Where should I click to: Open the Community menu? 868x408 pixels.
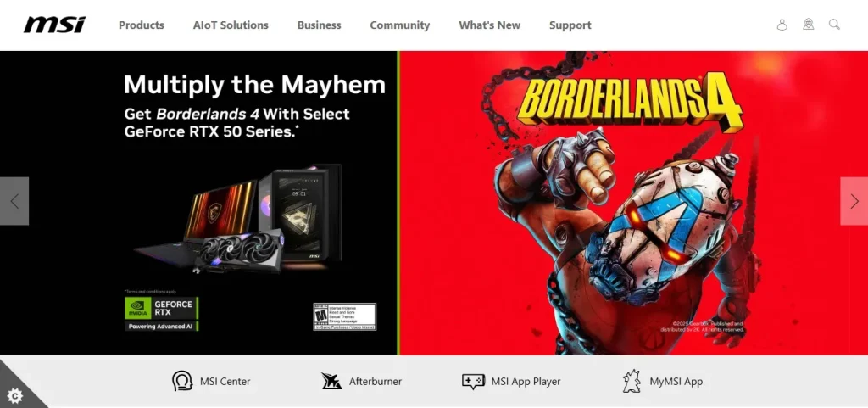coord(400,25)
